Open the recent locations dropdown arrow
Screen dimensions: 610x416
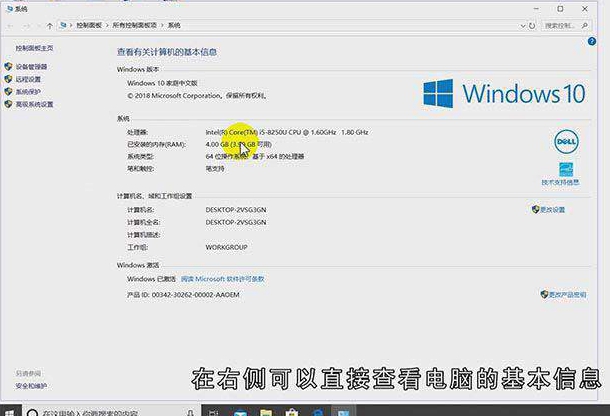pyautogui.click(x=39, y=26)
